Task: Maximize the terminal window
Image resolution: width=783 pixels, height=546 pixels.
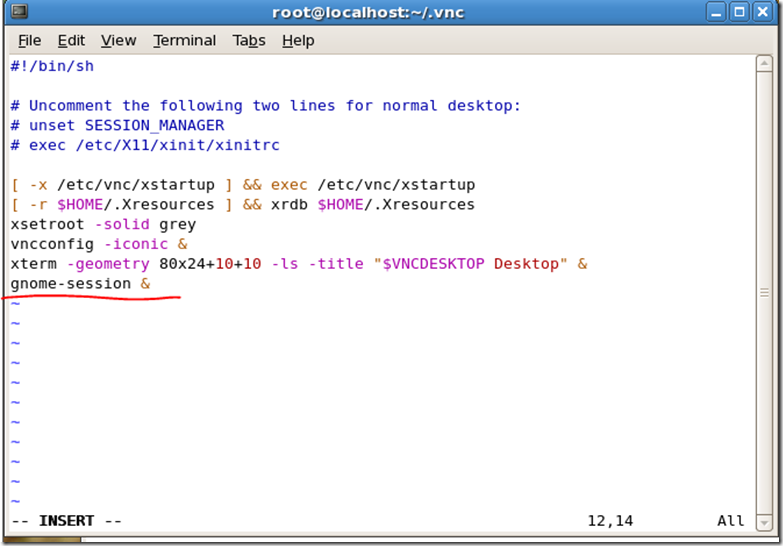Action: click(x=739, y=12)
